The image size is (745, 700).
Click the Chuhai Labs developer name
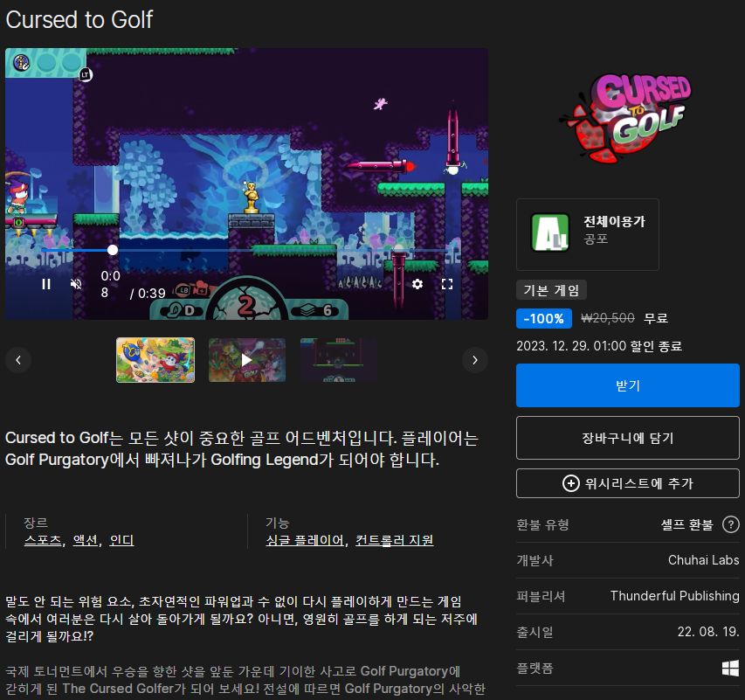(x=703, y=560)
